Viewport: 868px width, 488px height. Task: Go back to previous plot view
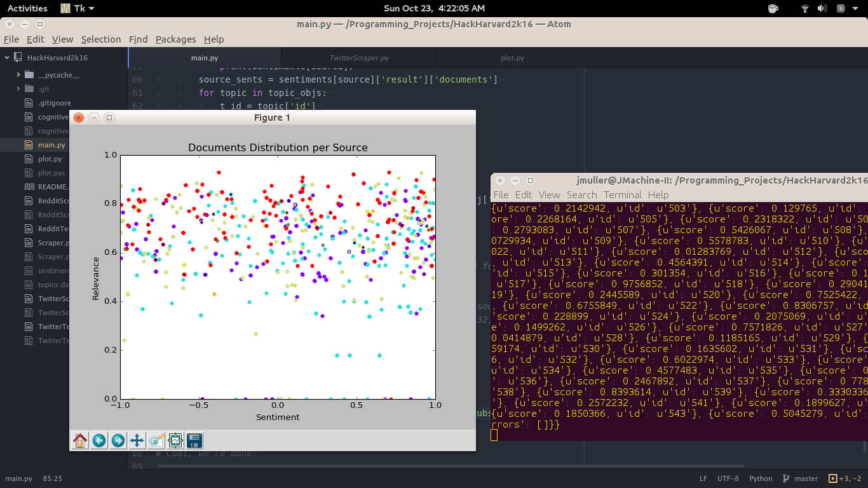(x=99, y=440)
